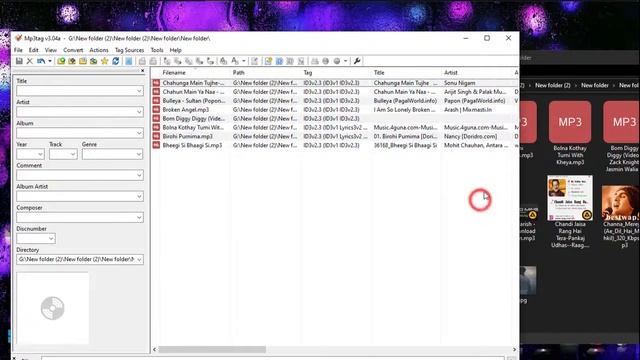This screenshot has height=360, width=640.
Task: Click the Add directory folder icon
Action: [x=71, y=61]
